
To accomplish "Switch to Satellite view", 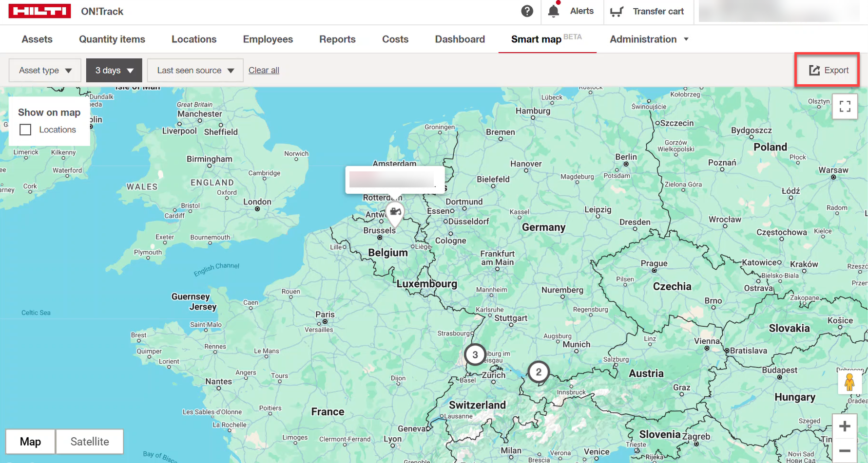I will (x=90, y=442).
